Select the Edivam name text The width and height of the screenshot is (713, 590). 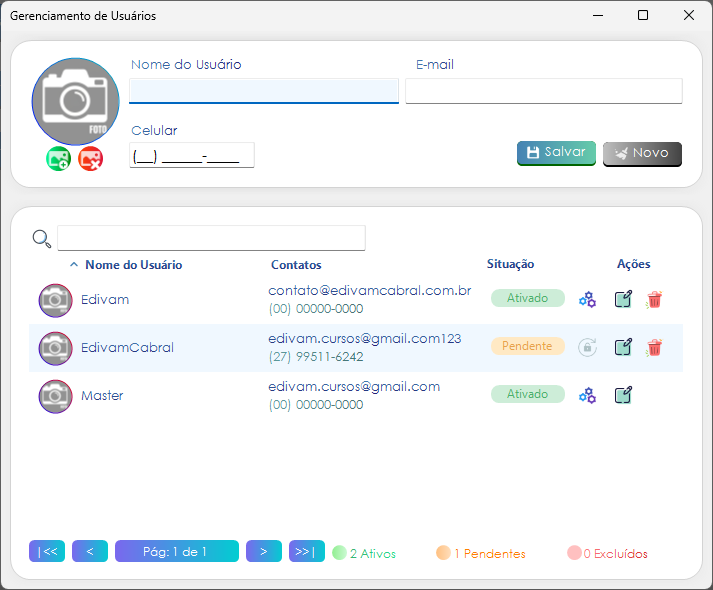pos(105,300)
